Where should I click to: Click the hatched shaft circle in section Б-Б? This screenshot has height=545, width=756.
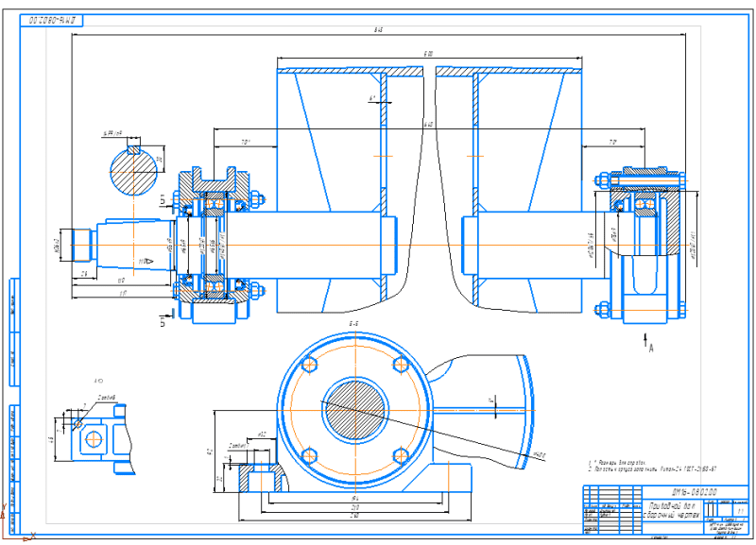click(x=355, y=410)
